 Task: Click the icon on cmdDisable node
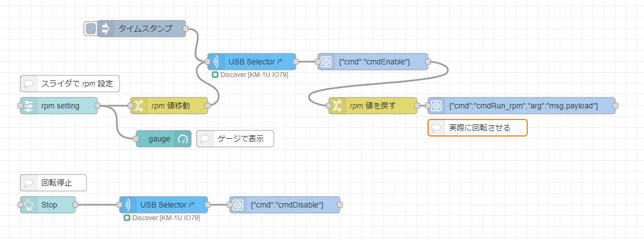[x=237, y=205]
